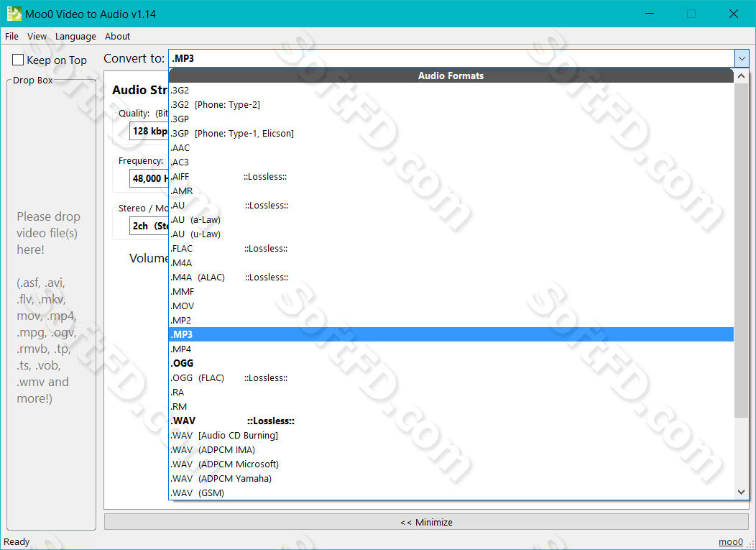This screenshot has width=756, height=550.
Task: Minimize the Moo0 window
Action: pyautogui.click(x=650, y=14)
